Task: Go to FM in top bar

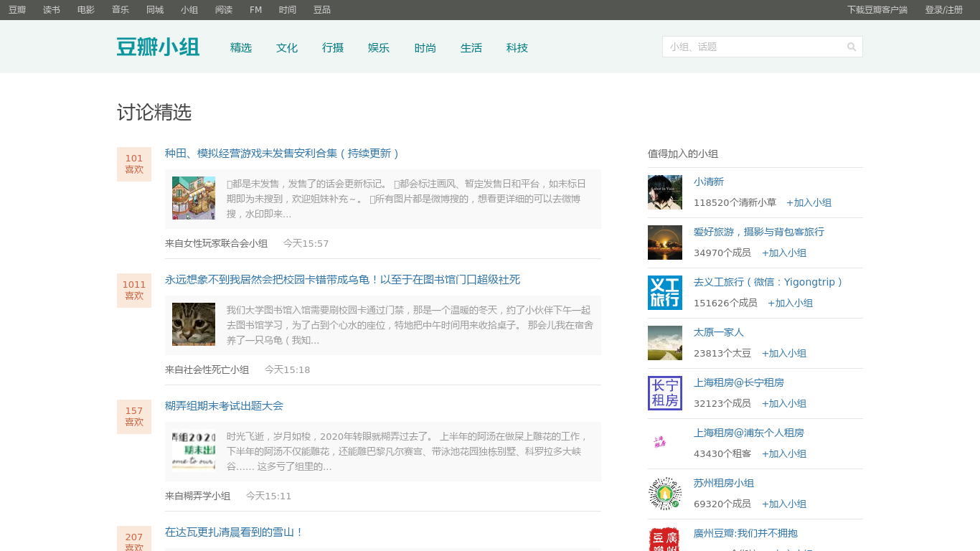Action: tap(255, 10)
